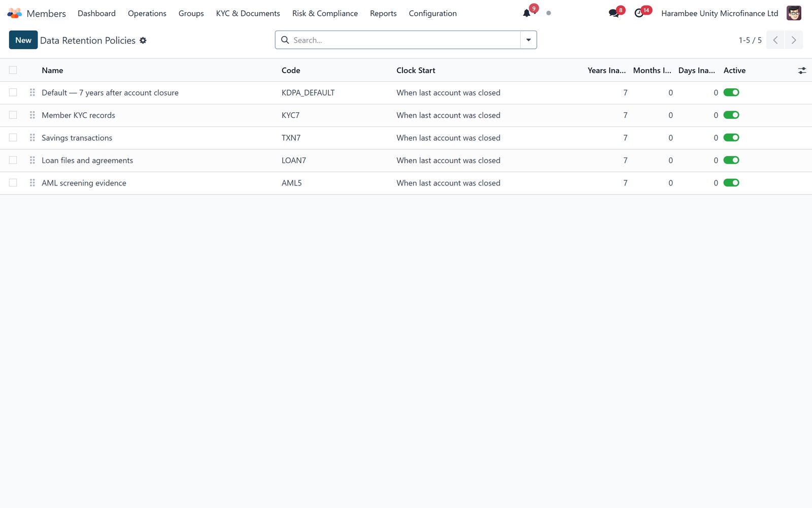The image size is (812, 508).
Task: Toggle Active switch for KYC7 policy
Action: click(731, 115)
